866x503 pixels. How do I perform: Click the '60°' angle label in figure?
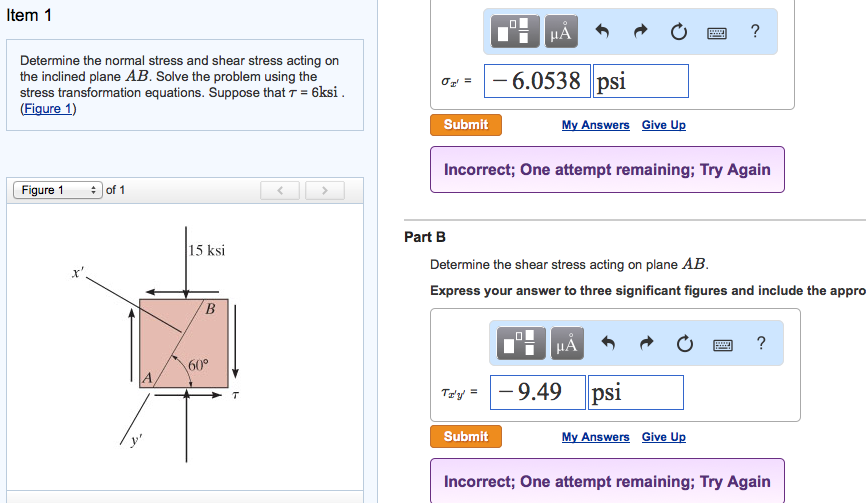(198, 366)
